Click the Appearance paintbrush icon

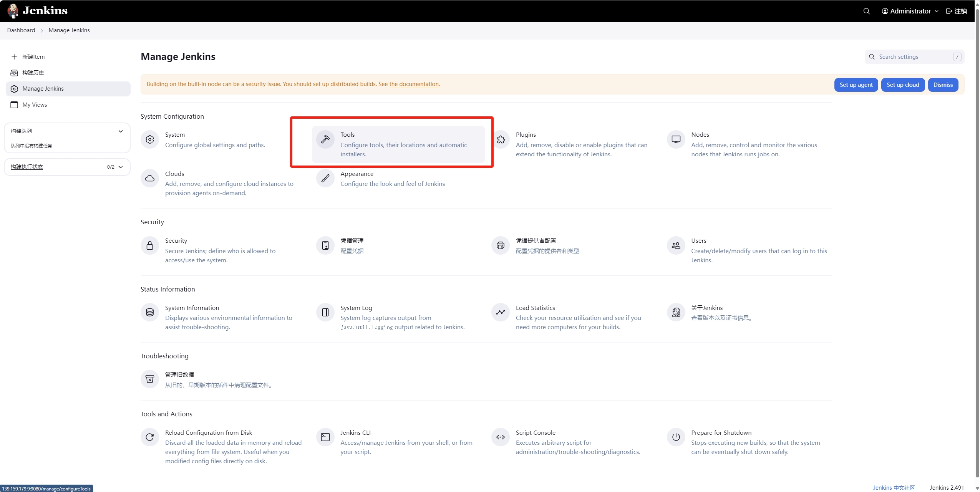(325, 178)
